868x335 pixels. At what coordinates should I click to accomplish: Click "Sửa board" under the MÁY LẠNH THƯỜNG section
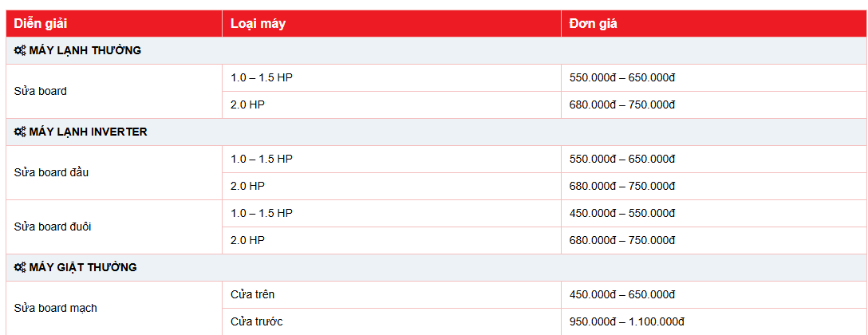pyautogui.click(x=40, y=91)
